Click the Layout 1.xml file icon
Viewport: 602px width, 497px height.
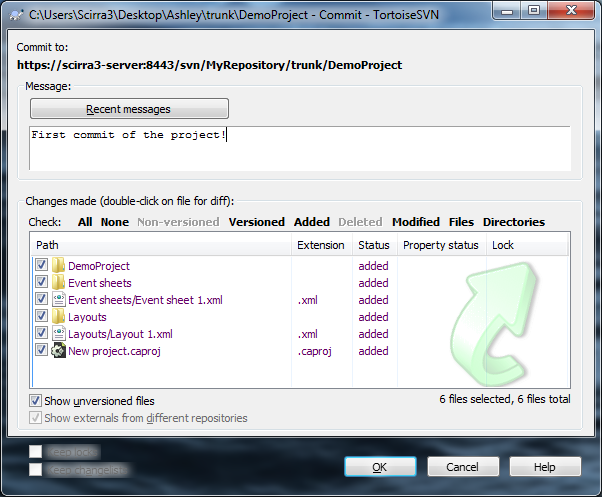tap(58, 334)
